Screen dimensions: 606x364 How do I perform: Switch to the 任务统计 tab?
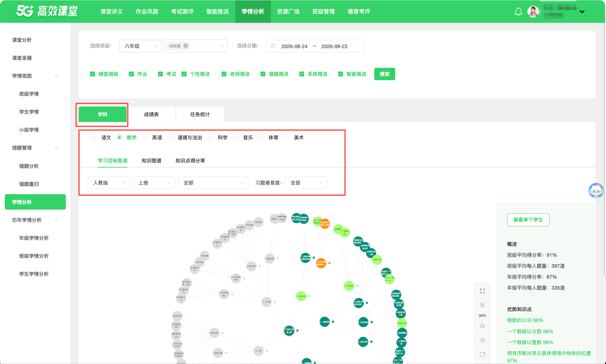(x=200, y=114)
